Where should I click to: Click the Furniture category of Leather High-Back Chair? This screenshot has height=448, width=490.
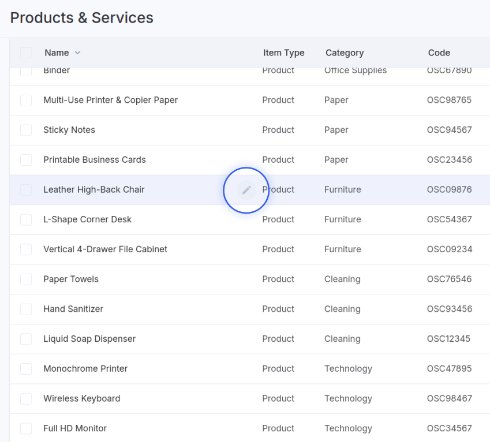click(x=342, y=189)
